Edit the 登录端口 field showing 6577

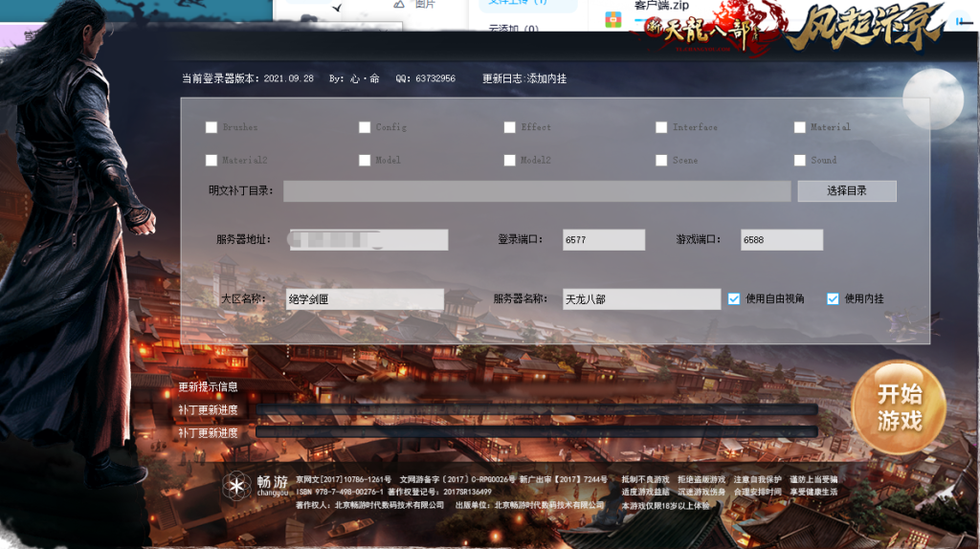[604, 240]
